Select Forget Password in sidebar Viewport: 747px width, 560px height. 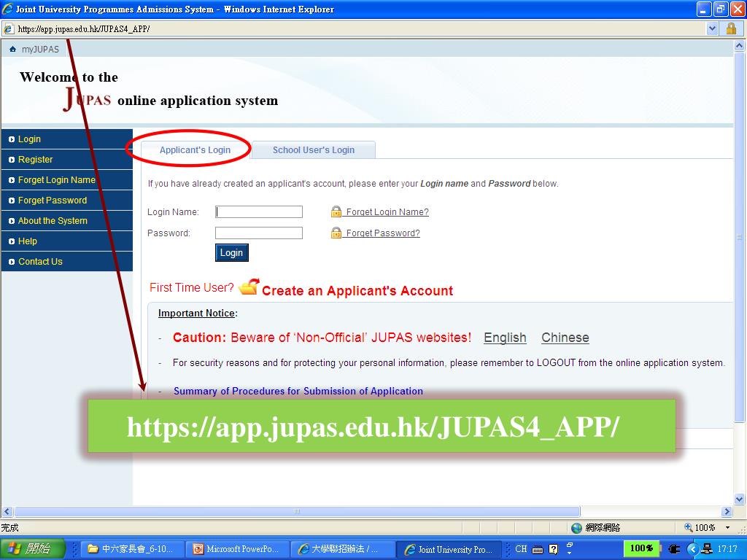point(66,201)
